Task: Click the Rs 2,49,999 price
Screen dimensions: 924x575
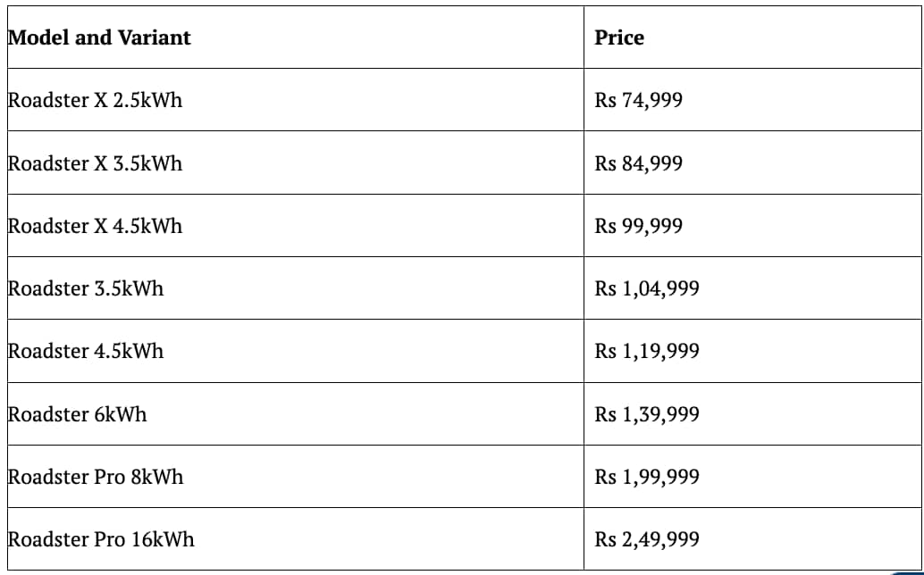Action: [x=646, y=539]
